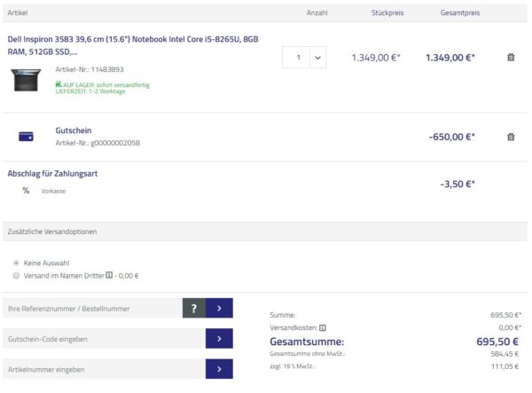Choose the Versand im Namen Dritter option

[x=17, y=276]
